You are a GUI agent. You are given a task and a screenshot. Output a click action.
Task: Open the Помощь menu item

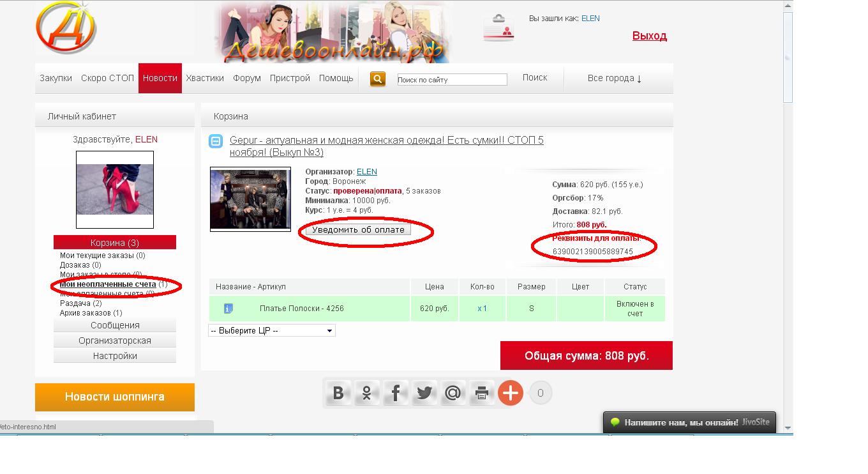coord(336,78)
